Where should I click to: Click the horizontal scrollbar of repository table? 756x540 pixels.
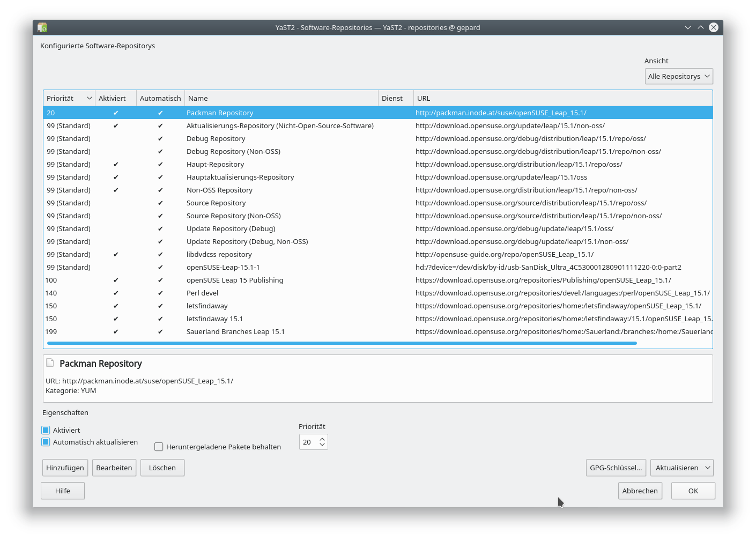click(342, 343)
